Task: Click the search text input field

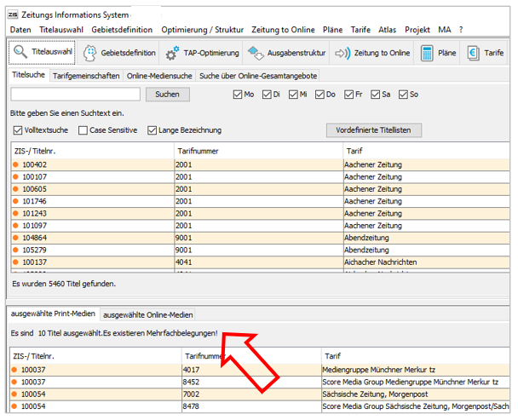Action: click(x=75, y=95)
